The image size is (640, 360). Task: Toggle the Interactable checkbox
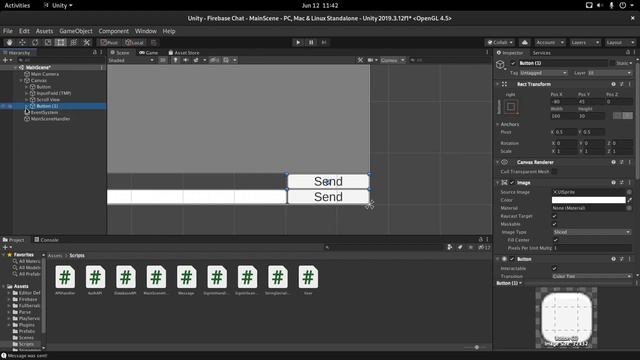[554, 269]
